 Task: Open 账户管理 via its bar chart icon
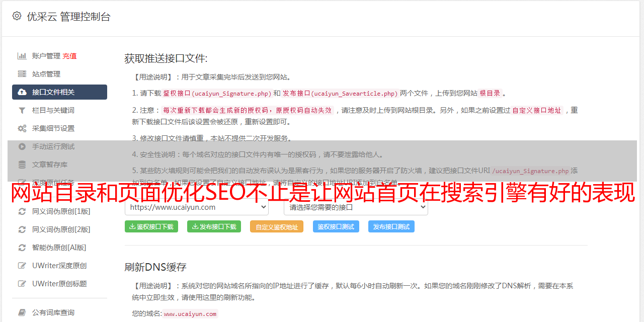point(22,56)
